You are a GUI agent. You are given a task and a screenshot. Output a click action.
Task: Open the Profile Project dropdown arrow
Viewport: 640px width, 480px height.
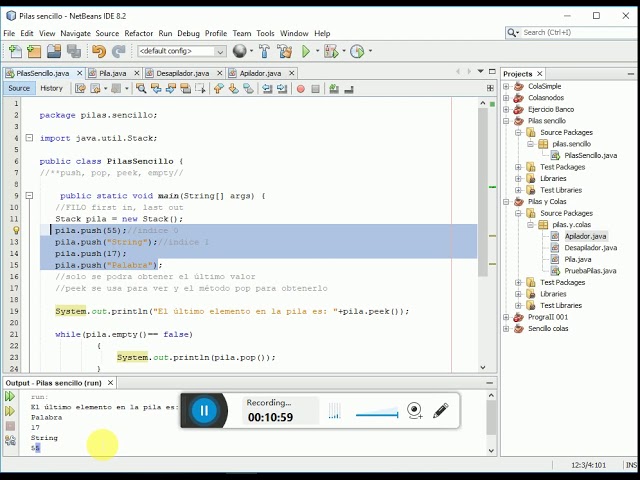coord(370,51)
